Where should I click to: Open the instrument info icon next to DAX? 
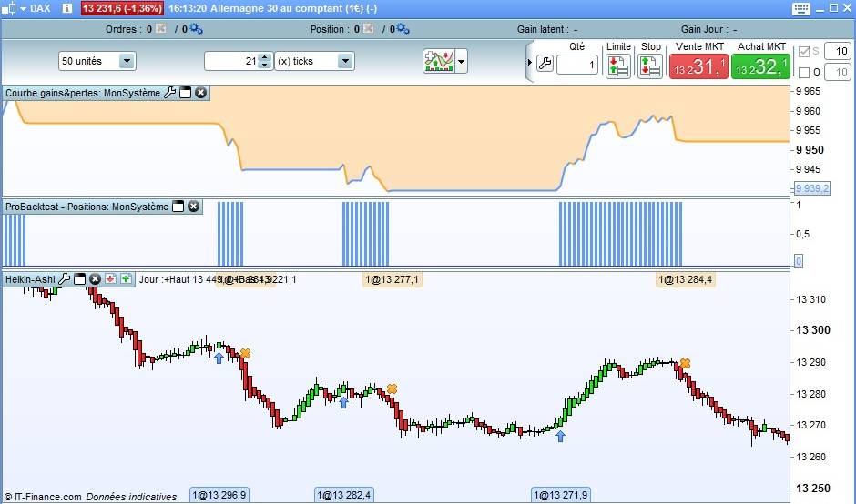coord(66,8)
